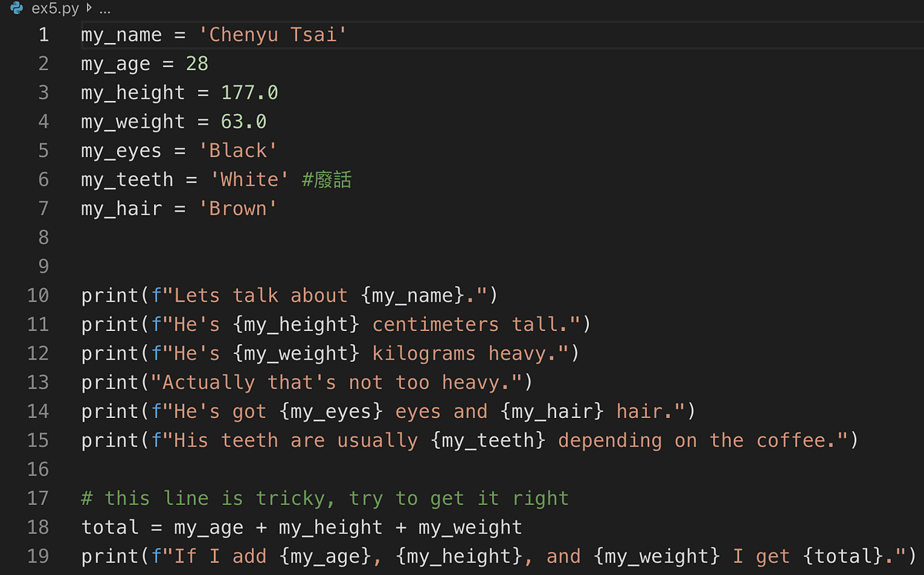Click the Python file icon beside ex5.py

click(17, 10)
